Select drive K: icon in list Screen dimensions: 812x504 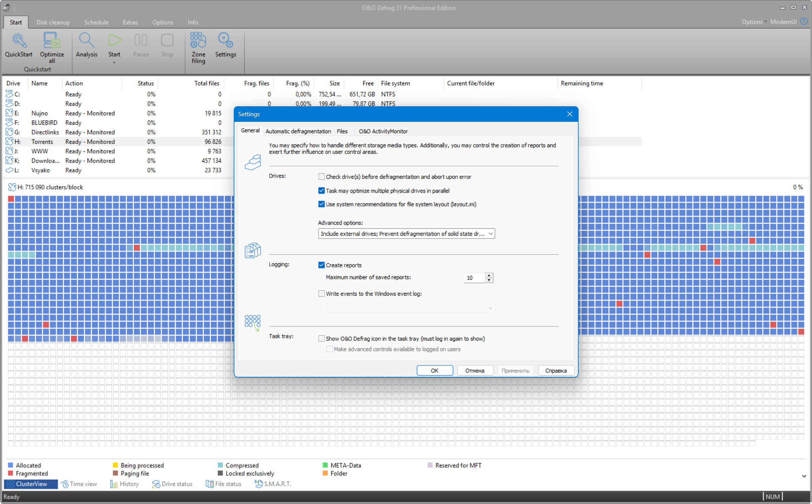[9, 161]
